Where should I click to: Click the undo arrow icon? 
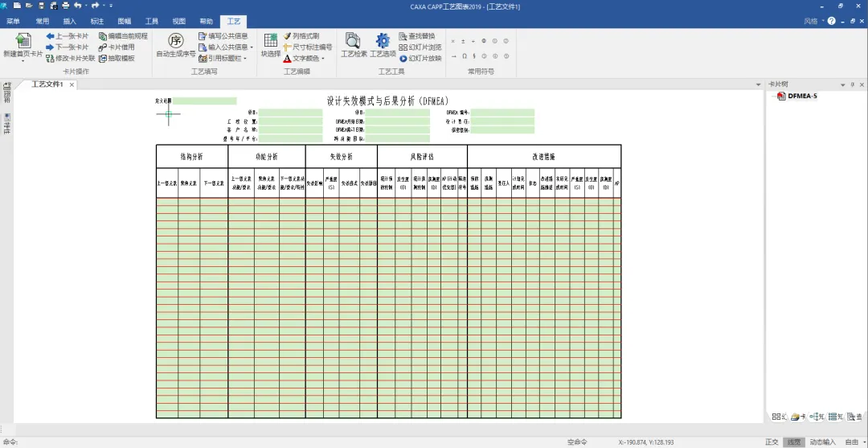click(77, 5)
